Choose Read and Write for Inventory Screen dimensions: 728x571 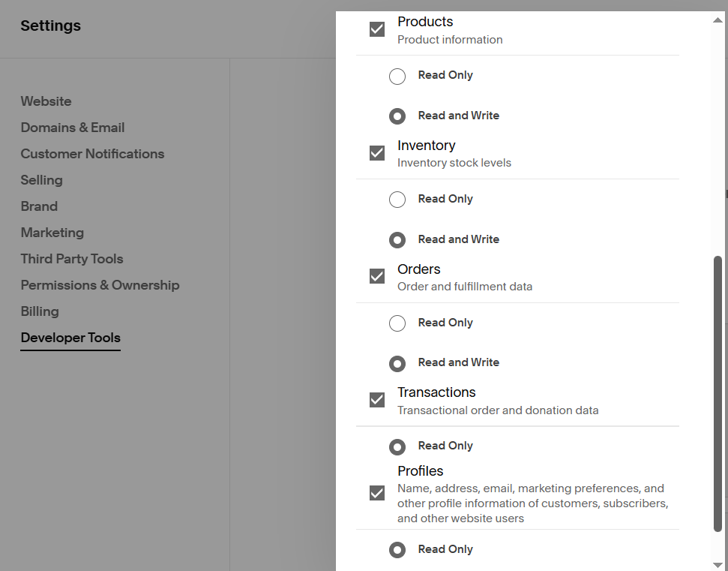tap(397, 240)
